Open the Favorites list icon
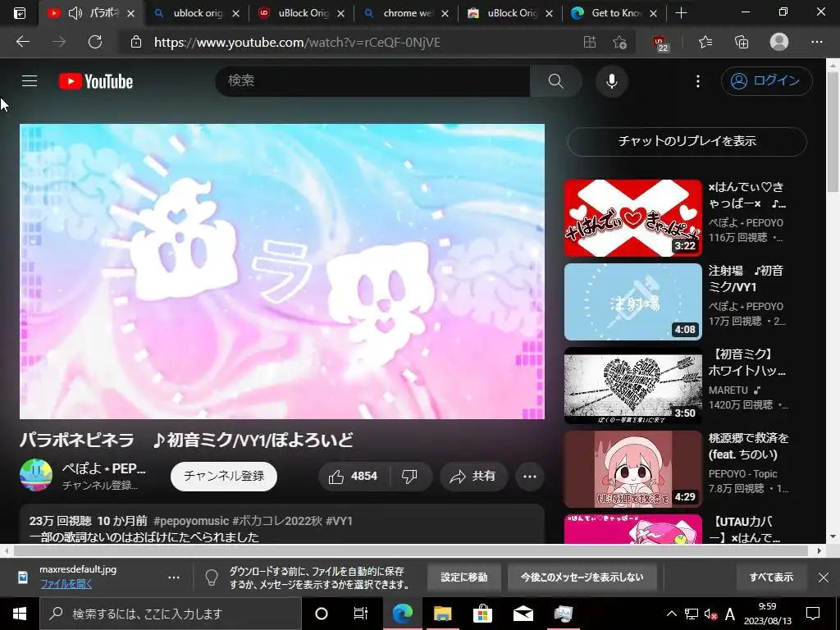840x630 pixels. point(705,42)
